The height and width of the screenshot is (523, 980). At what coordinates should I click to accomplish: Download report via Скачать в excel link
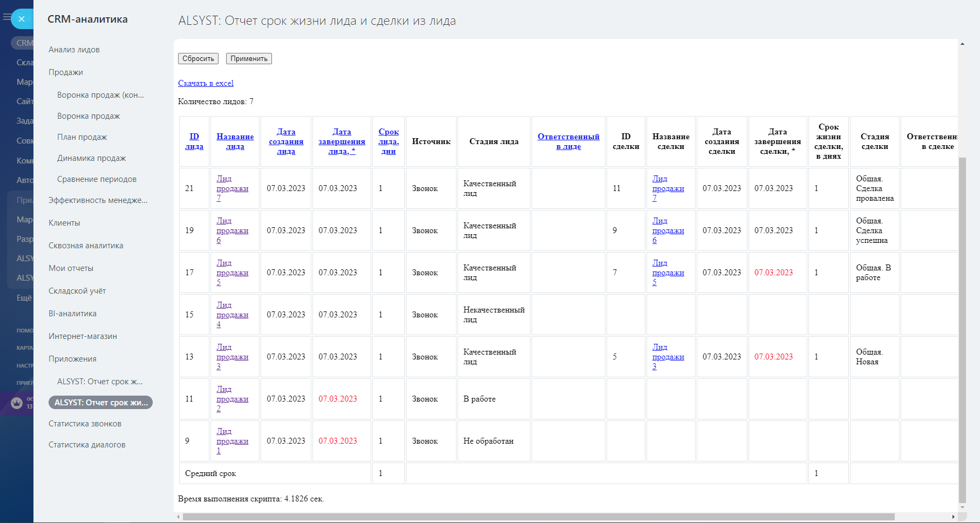[206, 83]
